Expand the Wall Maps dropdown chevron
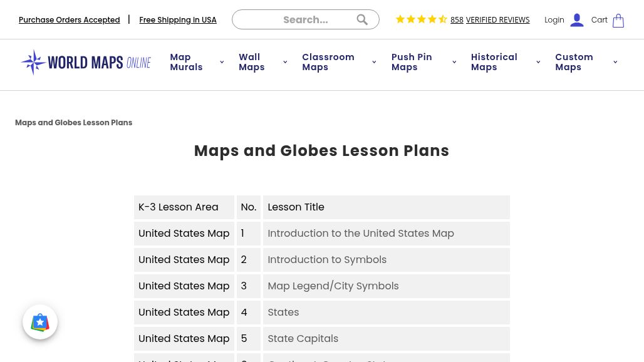Screen dimensions: 644x362 tap(285, 63)
